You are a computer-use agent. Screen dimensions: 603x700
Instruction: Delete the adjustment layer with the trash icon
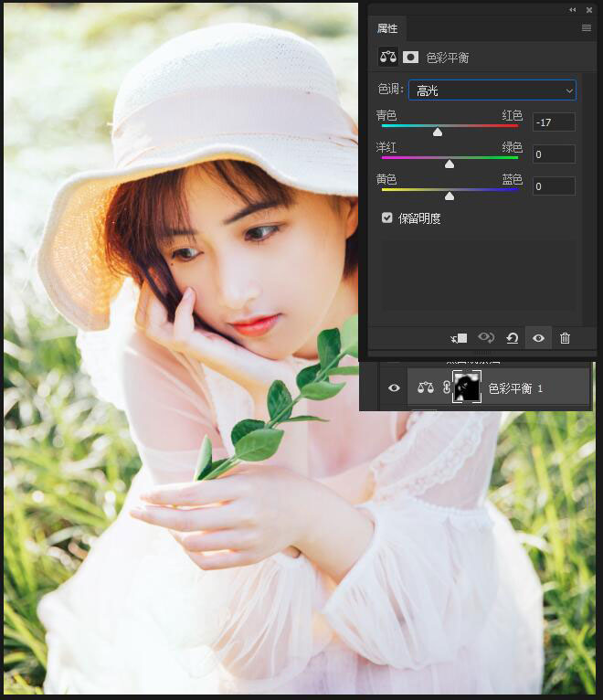point(565,338)
